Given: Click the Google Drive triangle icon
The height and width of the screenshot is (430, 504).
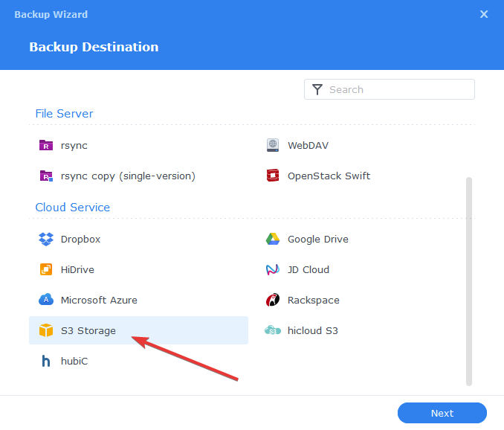Looking at the screenshot, I should point(273,239).
